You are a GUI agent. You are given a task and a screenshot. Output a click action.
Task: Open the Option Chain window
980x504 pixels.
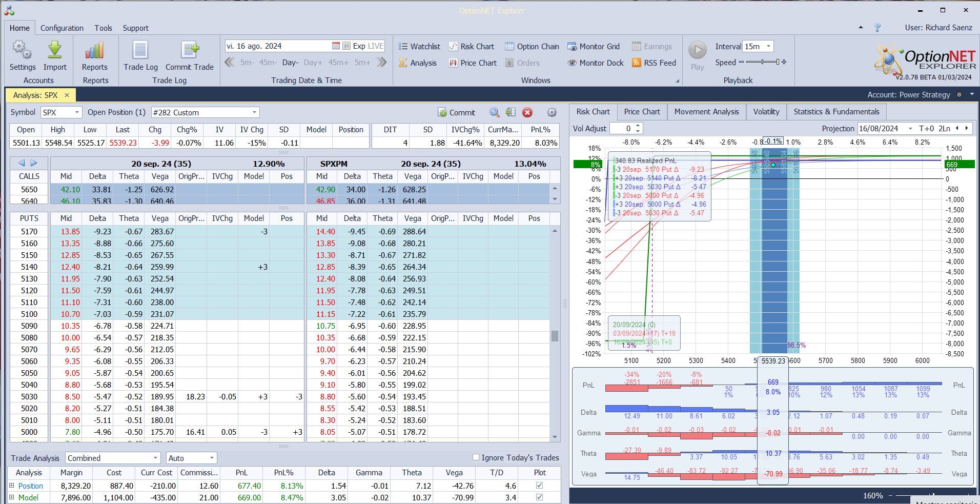[x=532, y=46]
